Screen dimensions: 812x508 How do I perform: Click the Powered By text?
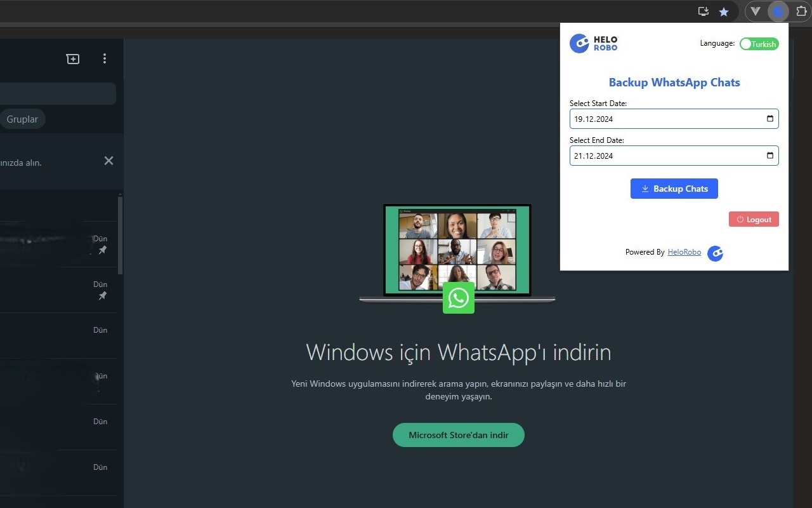tap(645, 252)
